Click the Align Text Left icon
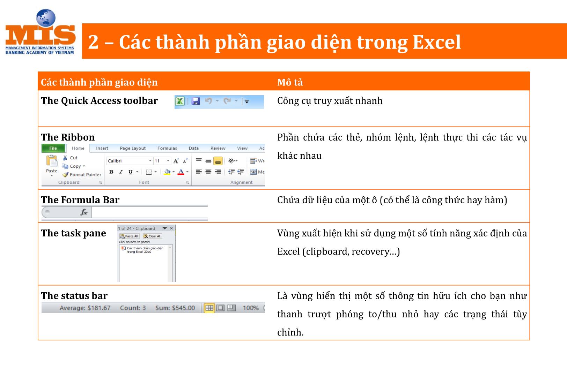Screen dimensions: 567x392 tap(199, 172)
